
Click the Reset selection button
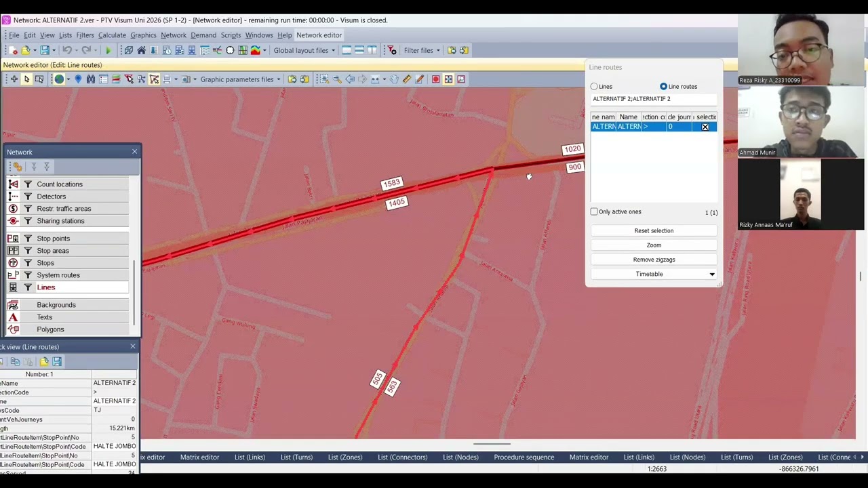click(x=654, y=231)
